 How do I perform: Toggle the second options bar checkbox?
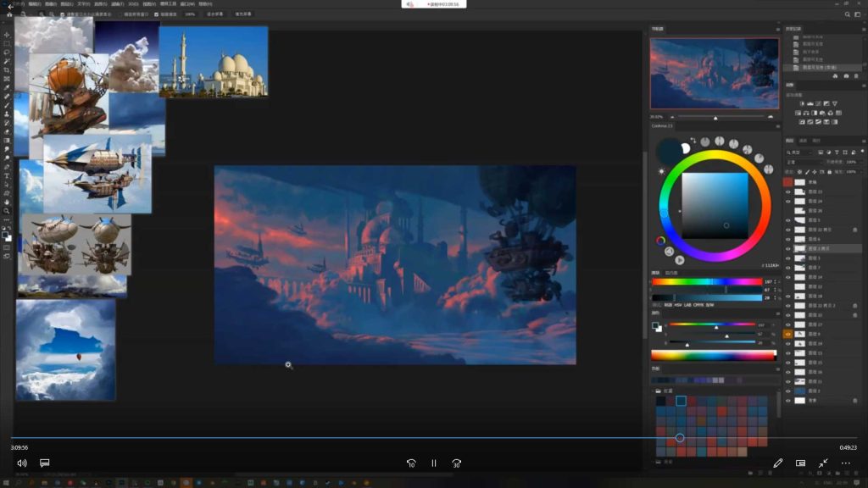pyautogui.click(x=156, y=14)
